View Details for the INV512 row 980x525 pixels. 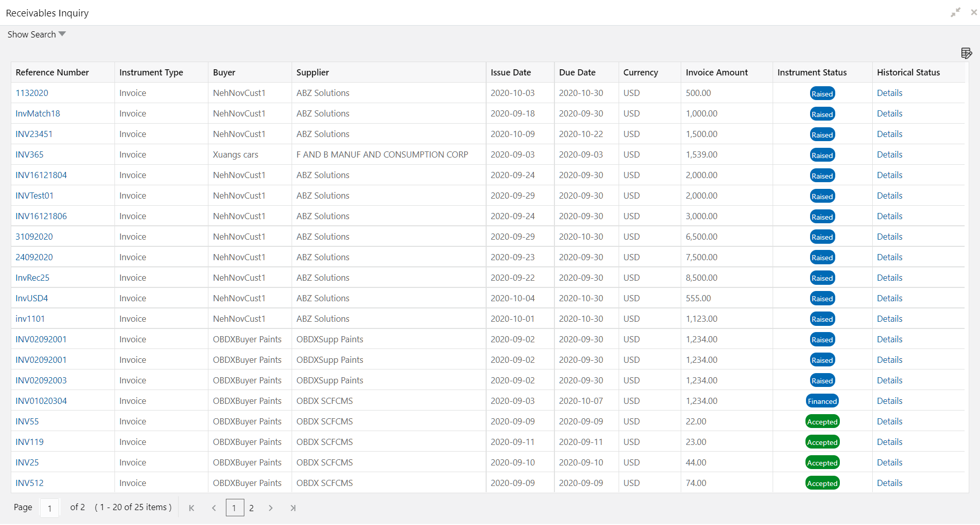889,483
